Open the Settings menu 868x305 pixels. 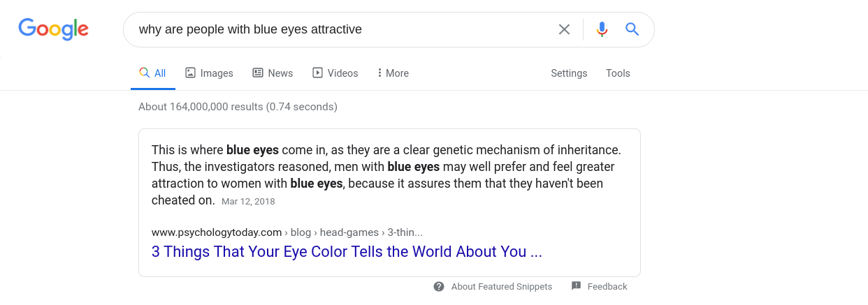pos(569,73)
